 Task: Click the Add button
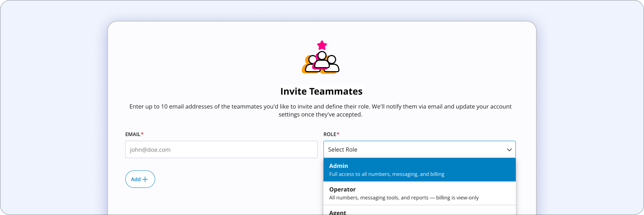point(140,179)
